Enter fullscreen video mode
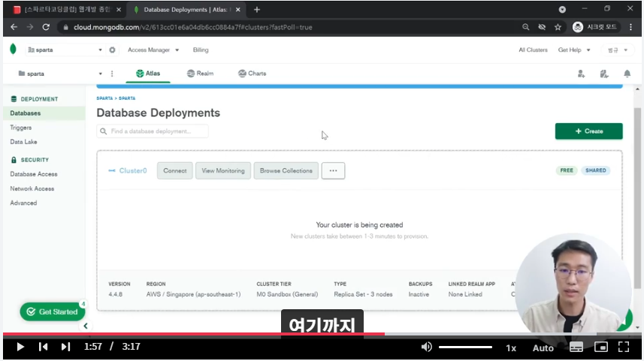This screenshot has height=361, width=644. [x=624, y=347]
